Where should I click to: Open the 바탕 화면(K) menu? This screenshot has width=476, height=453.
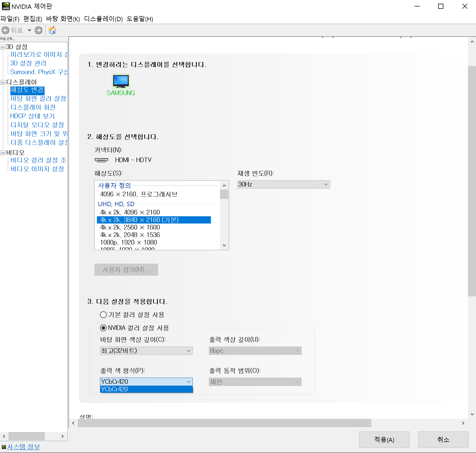click(63, 19)
